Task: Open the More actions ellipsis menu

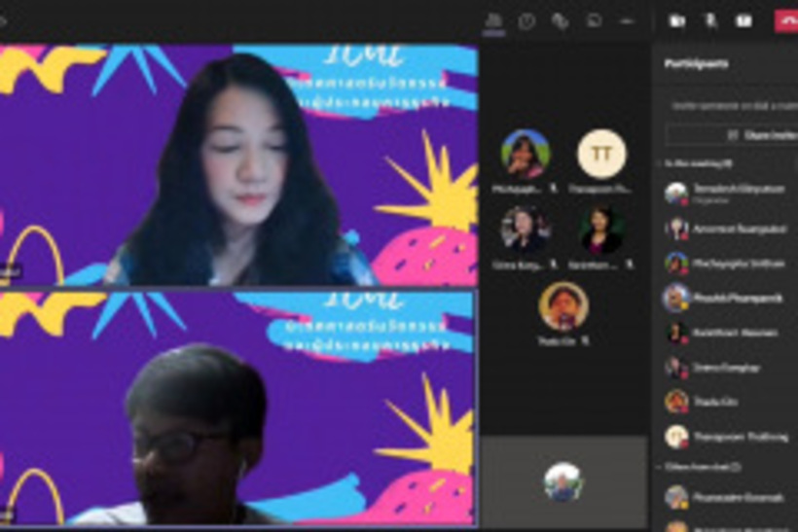Action: click(627, 20)
